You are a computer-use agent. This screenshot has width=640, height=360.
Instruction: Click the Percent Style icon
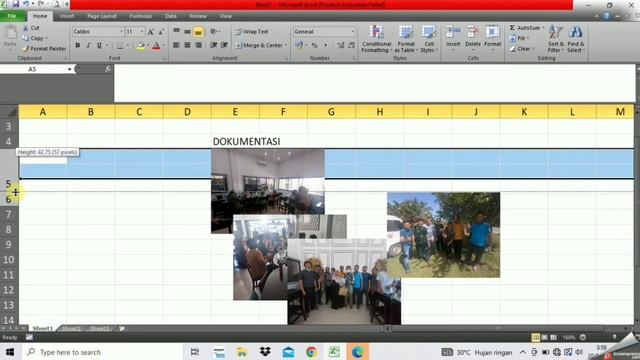pyautogui.click(x=315, y=45)
